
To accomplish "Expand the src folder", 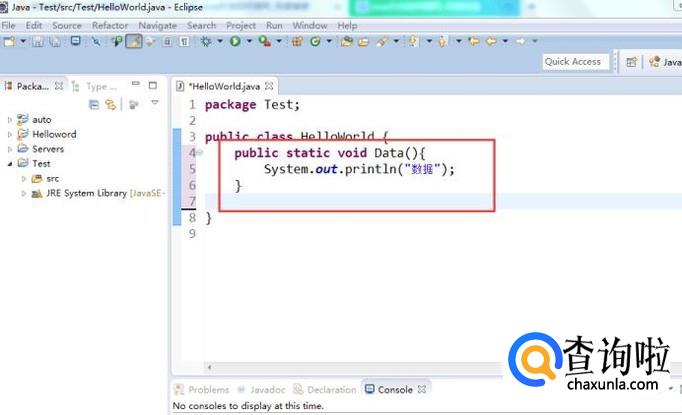I will click(x=24, y=179).
